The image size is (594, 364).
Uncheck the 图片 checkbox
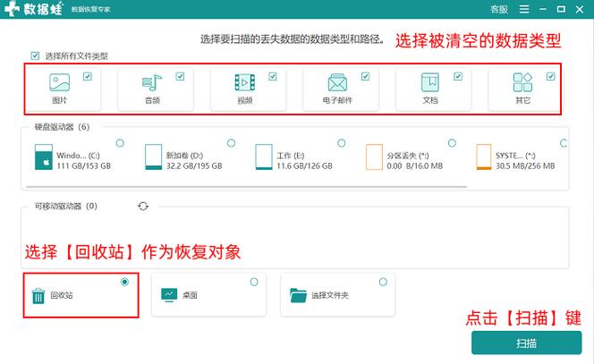point(88,77)
